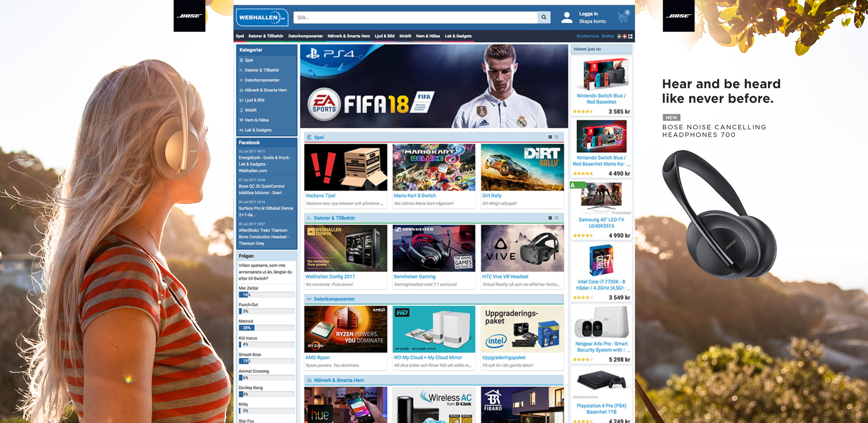Click the Skapa konto link
The image size is (868, 423).
point(592,22)
